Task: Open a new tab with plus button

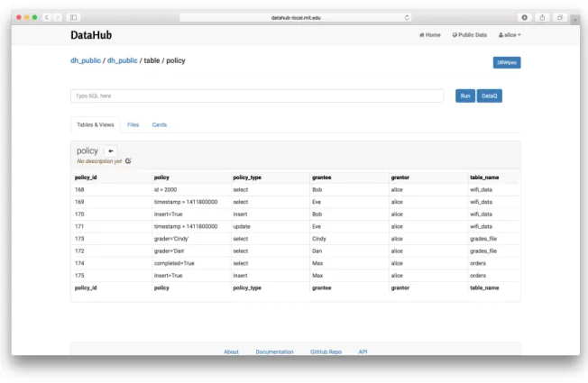Action: [574, 19]
